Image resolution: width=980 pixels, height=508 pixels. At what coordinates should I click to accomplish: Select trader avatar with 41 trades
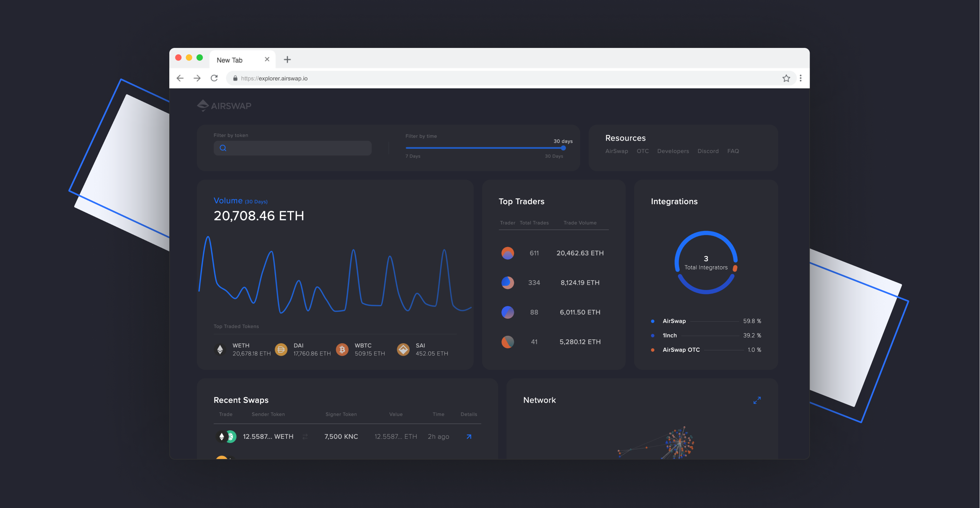(508, 342)
